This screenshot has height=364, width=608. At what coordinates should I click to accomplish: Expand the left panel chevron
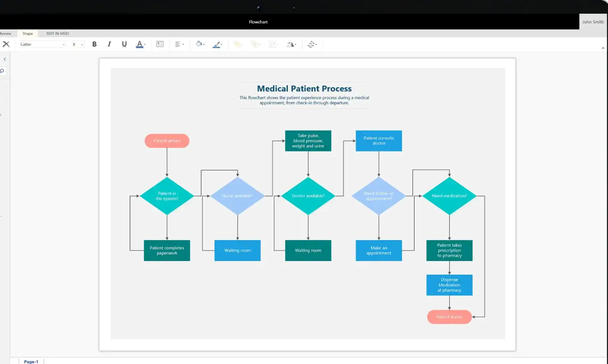pos(5,59)
